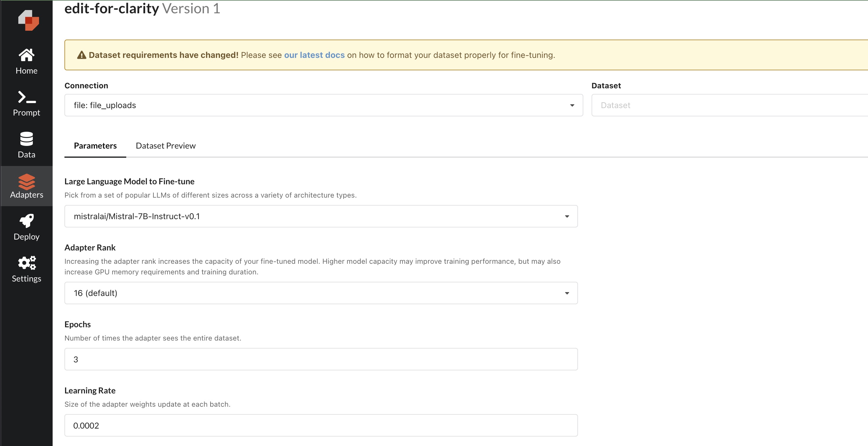Select mistralai/Mistral-7B-Instruct-v0.1 model
Viewport: 868px width, 446px height.
pyautogui.click(x=320, y=216)
